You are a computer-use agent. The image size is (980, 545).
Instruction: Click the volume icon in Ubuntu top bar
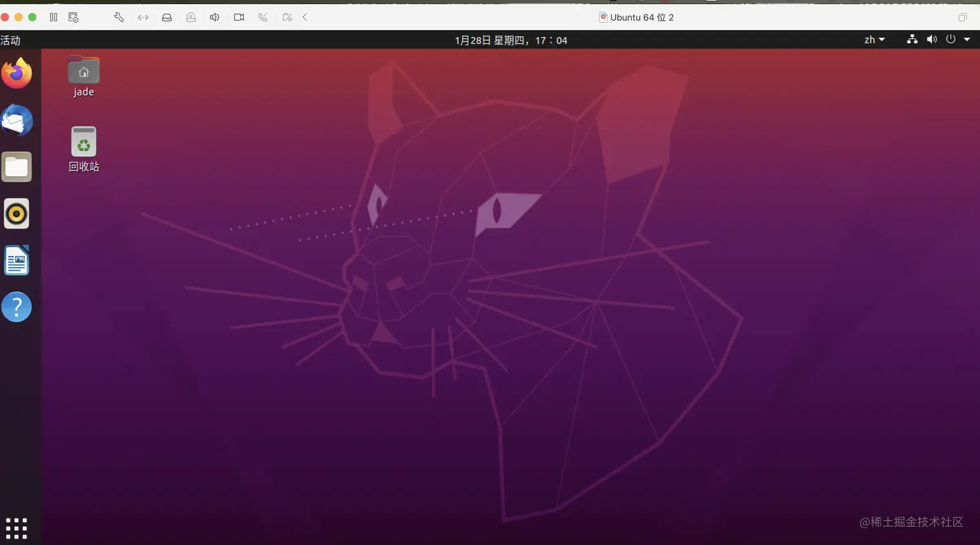coord(931,40)
